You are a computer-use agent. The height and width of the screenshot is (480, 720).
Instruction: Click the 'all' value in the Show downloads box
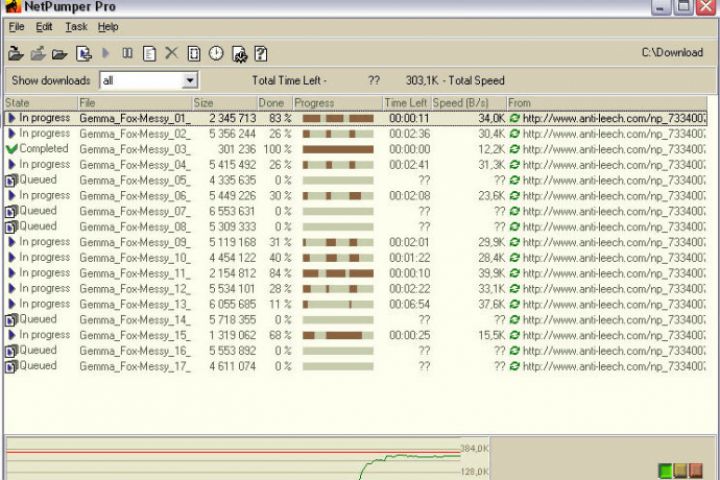108,81
